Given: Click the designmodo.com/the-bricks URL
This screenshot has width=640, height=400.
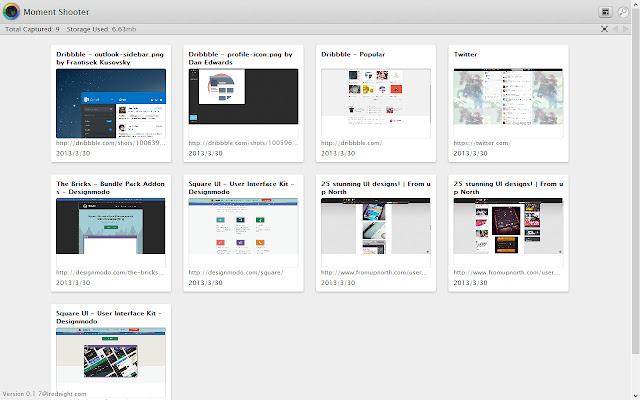Looking at the screenshot, I should coord(110,272).
